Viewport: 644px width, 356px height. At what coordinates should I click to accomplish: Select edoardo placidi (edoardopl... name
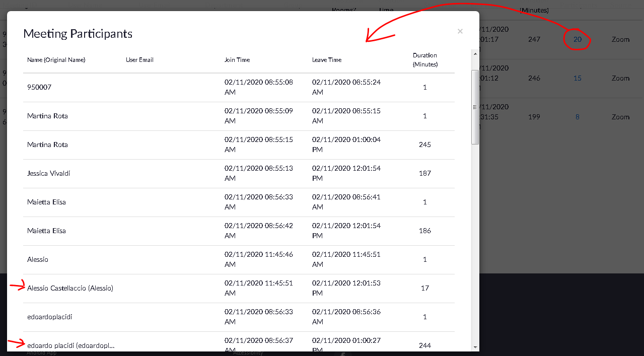71,345
